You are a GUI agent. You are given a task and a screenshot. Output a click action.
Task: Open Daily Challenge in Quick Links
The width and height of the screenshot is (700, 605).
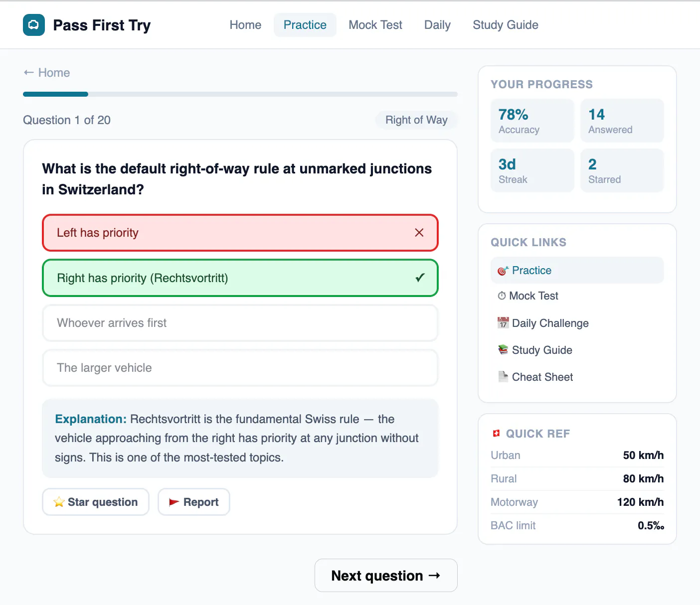pos(577,323)
